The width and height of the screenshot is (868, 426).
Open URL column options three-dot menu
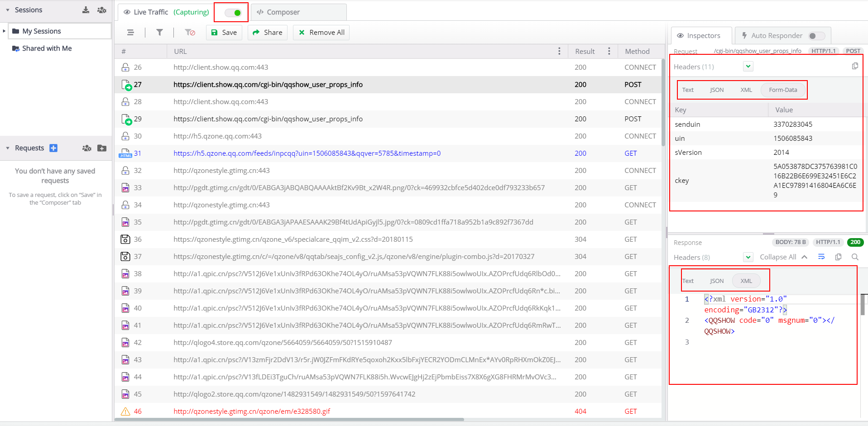coord(559,51)
